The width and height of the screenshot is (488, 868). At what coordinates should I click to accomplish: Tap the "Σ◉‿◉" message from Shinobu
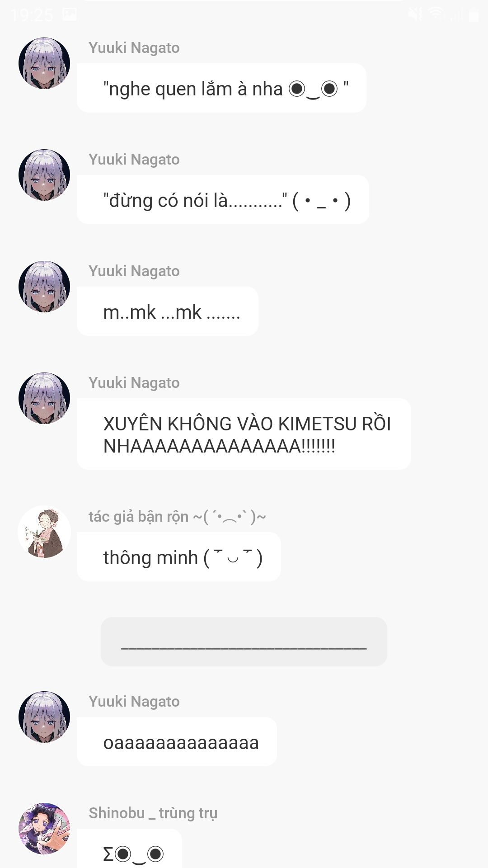click(130, 849)
